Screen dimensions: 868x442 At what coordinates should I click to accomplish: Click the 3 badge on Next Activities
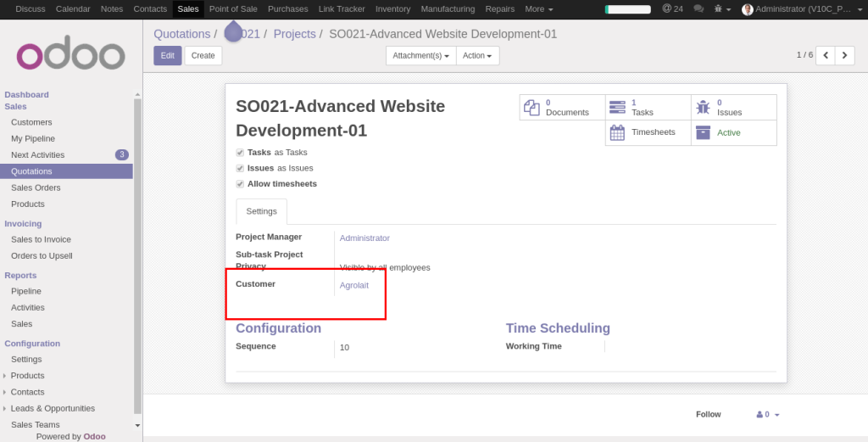pos(122,155)
